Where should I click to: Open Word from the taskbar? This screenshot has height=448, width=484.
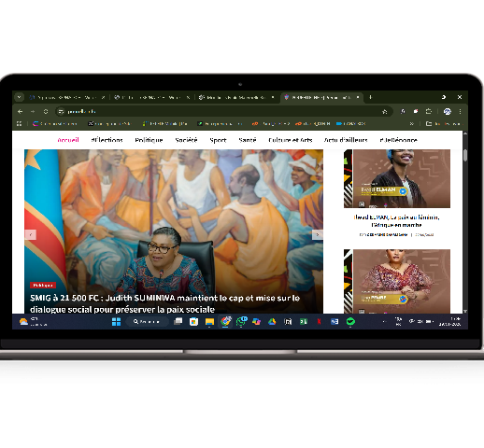pos(335,322)
